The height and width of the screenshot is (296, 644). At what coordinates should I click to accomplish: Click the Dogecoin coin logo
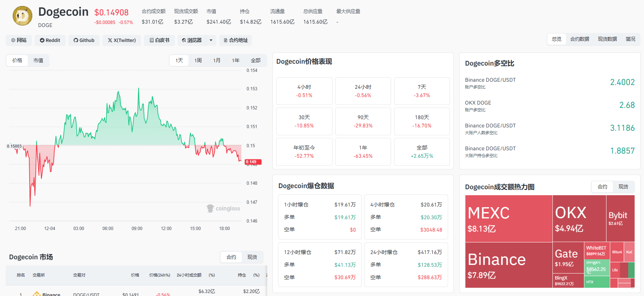[x=23, y=16]
